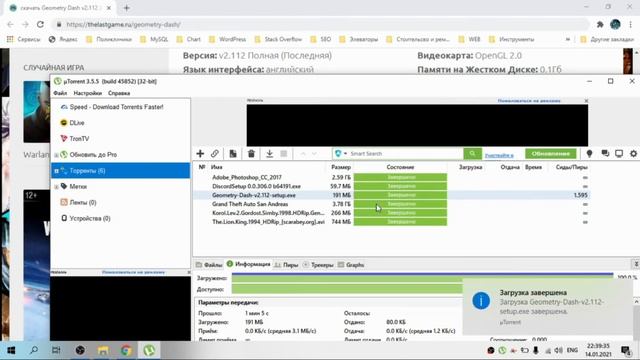640x360 pixels.
Task: Select Обновить до Pro sidebar item
Action: tap(93, 155)
